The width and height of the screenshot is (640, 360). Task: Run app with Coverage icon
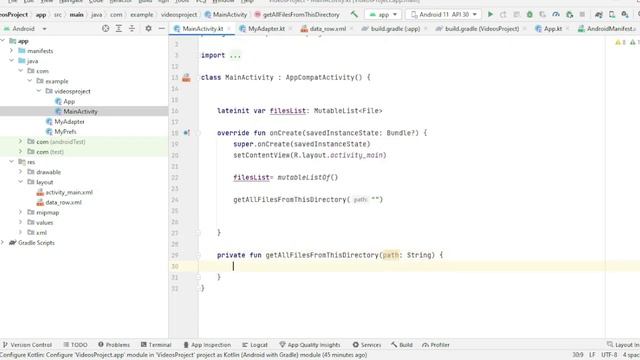(x=542, y=14)
